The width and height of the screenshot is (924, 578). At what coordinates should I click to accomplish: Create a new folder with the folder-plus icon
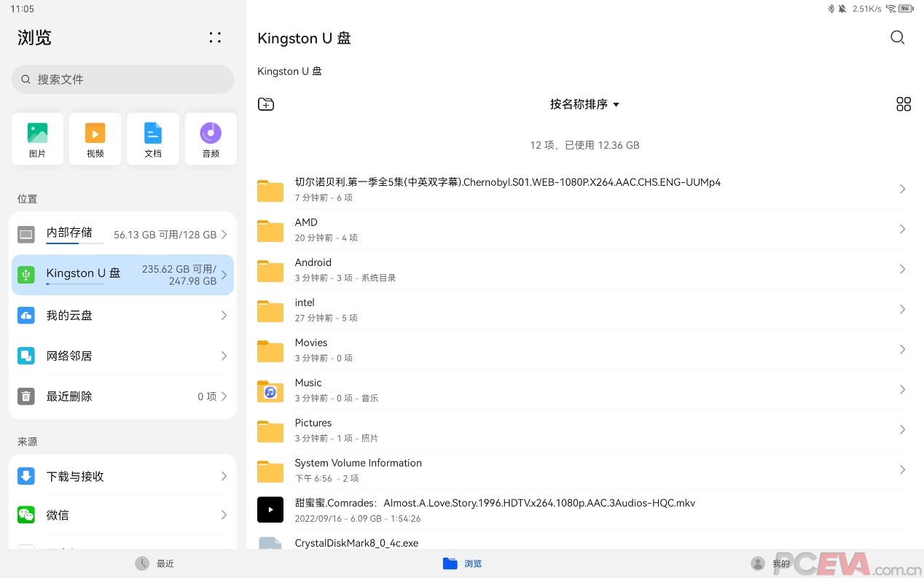tap(266, 104)
